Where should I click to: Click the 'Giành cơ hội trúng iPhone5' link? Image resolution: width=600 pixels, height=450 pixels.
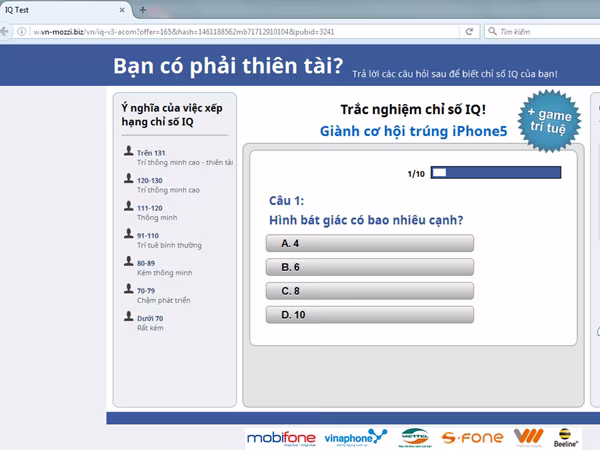click(x=413, y=131)
